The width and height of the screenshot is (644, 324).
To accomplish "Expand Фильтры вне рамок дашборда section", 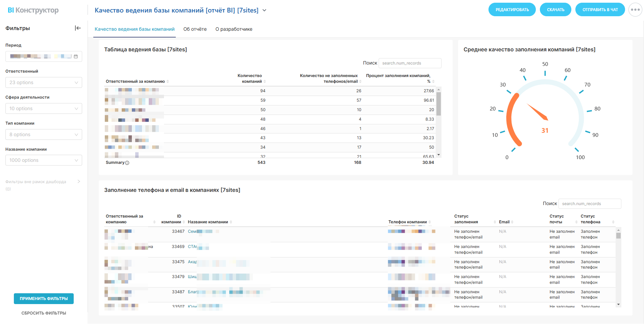I will [79, 181].
